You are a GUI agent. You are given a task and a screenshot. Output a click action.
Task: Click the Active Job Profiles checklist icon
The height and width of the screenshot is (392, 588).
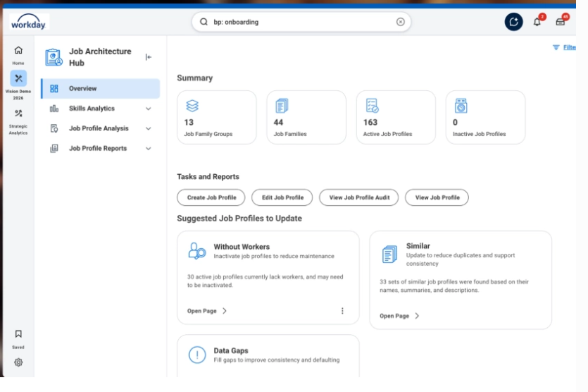pyautogui.click(x=372, y=106)
